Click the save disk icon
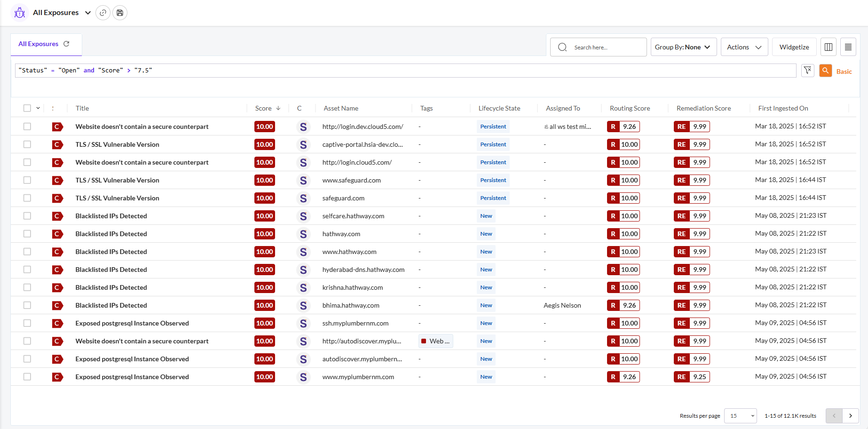The image size is (868, 429). 120,13
